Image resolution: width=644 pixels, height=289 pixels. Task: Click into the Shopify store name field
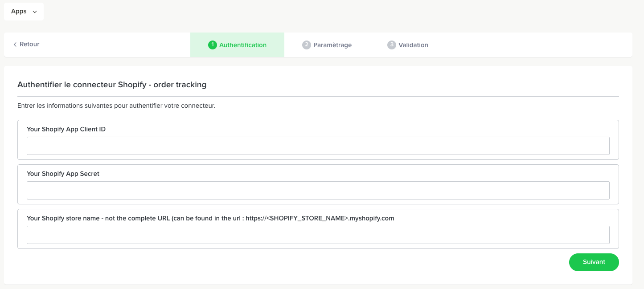(x=318, y=235)
